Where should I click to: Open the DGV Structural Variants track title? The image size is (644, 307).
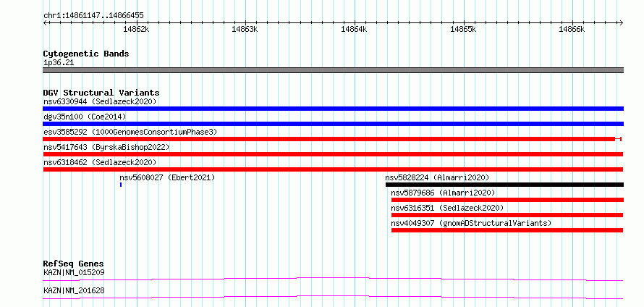101,93
